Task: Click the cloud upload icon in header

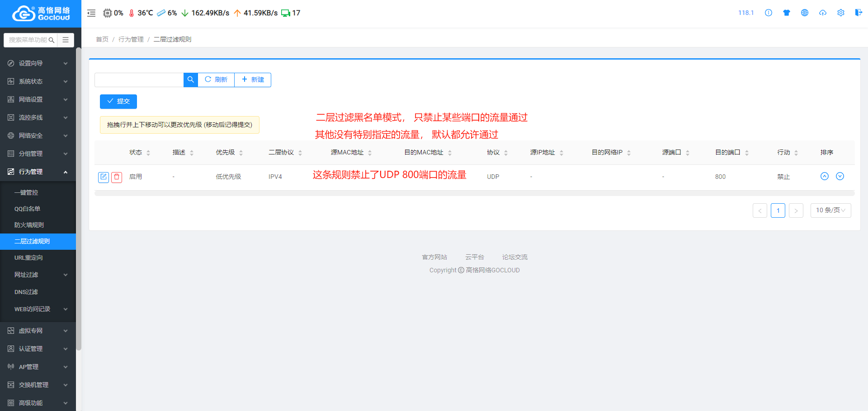Action: pos(823,13)
